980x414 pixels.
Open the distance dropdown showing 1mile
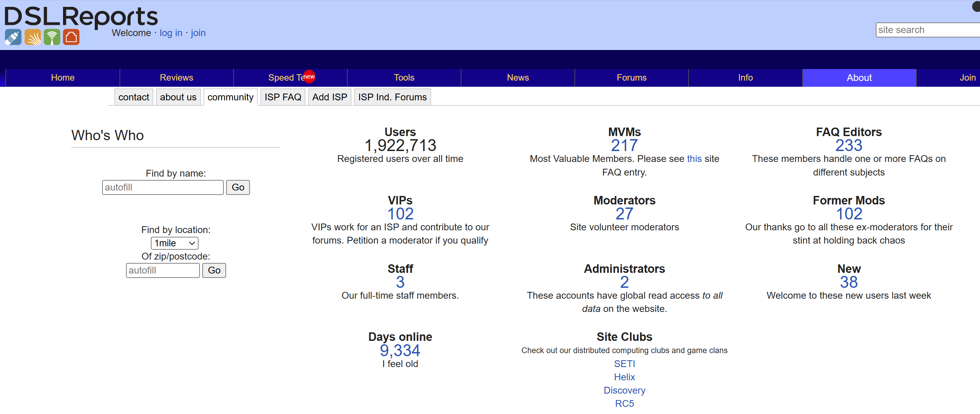click(175, 243)
